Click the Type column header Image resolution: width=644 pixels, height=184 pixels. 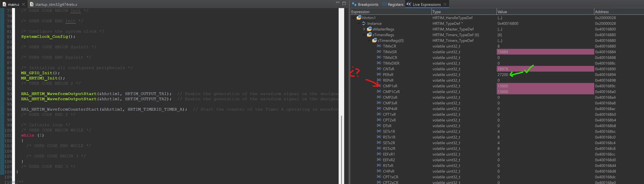point(464,12)
